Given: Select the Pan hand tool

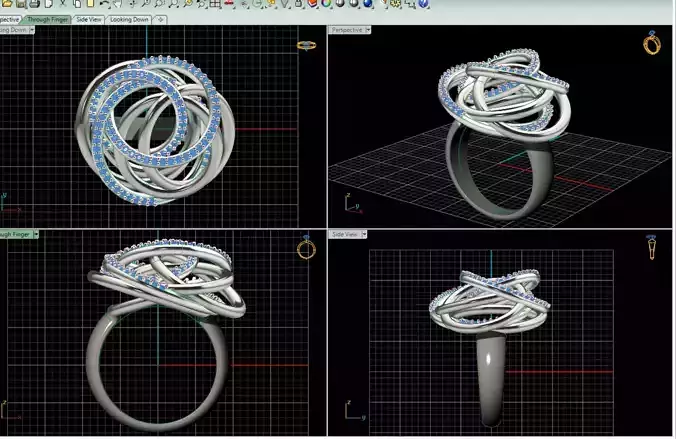Looking at the screenshot, I should (x=117, y=4).
